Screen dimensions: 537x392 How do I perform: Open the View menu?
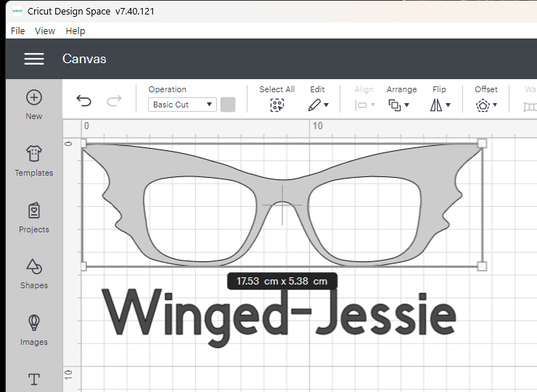[45, 30]
